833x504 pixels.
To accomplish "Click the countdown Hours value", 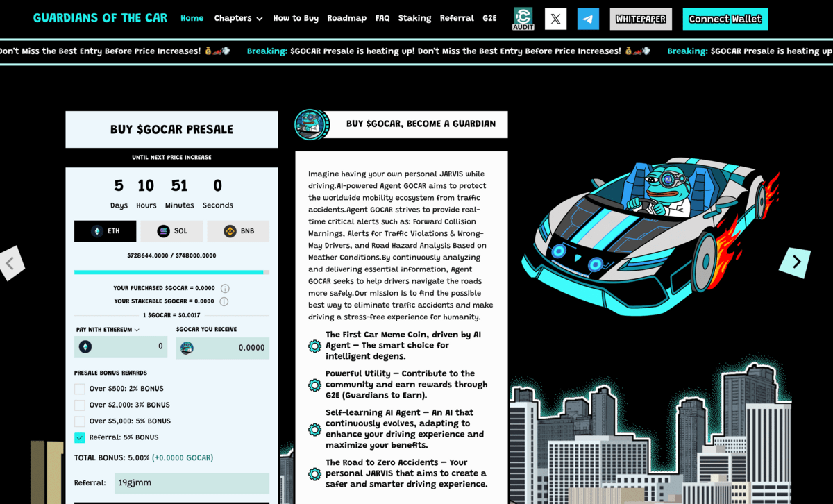I will click(146, 185).
